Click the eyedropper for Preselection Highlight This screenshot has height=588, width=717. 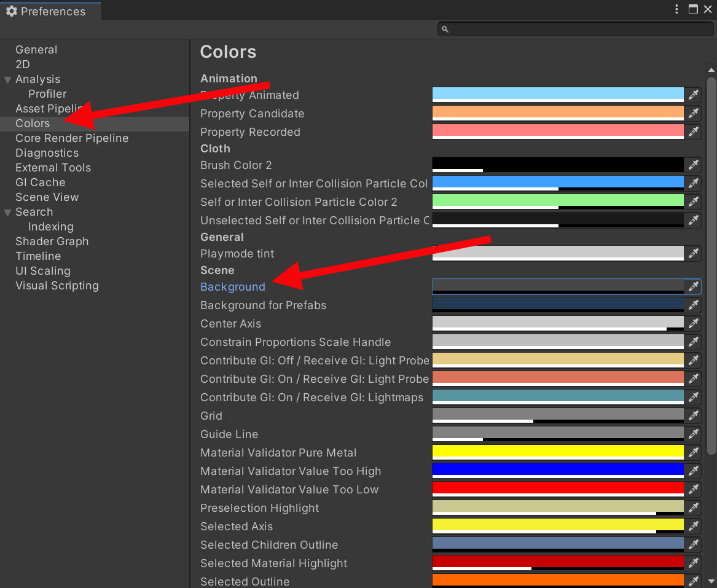coord(693,508)
